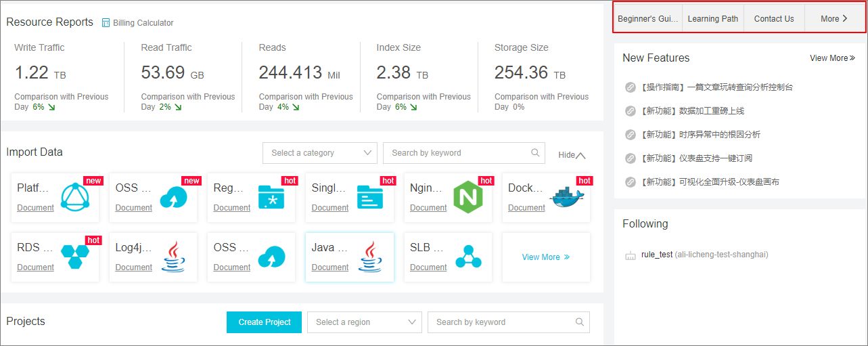The image size is (868, 346).
Task: Expand the More menu in top bar
Action: [x=834, y=19]
